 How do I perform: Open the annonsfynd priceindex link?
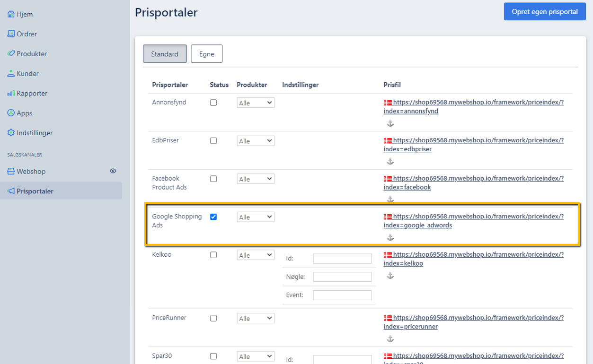click(474, 107)
